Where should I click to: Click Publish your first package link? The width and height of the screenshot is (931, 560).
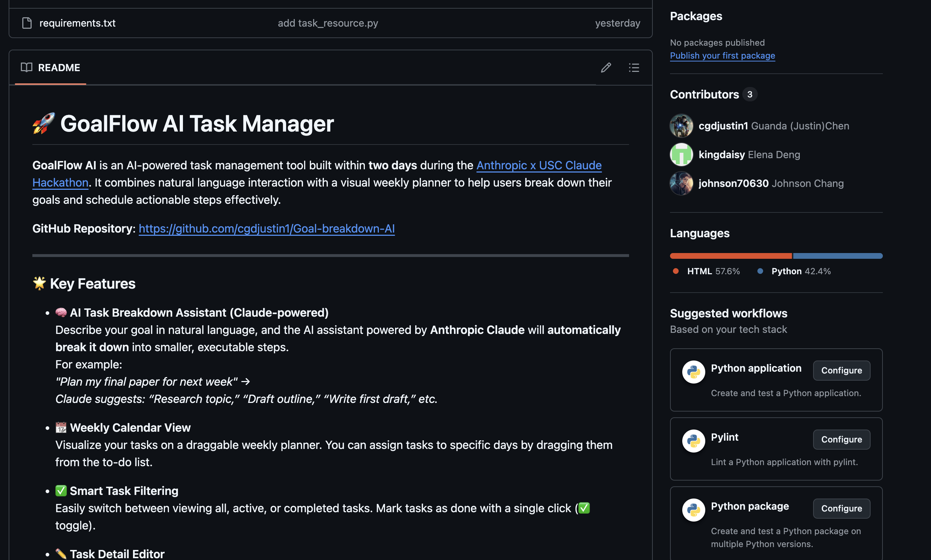722,55
